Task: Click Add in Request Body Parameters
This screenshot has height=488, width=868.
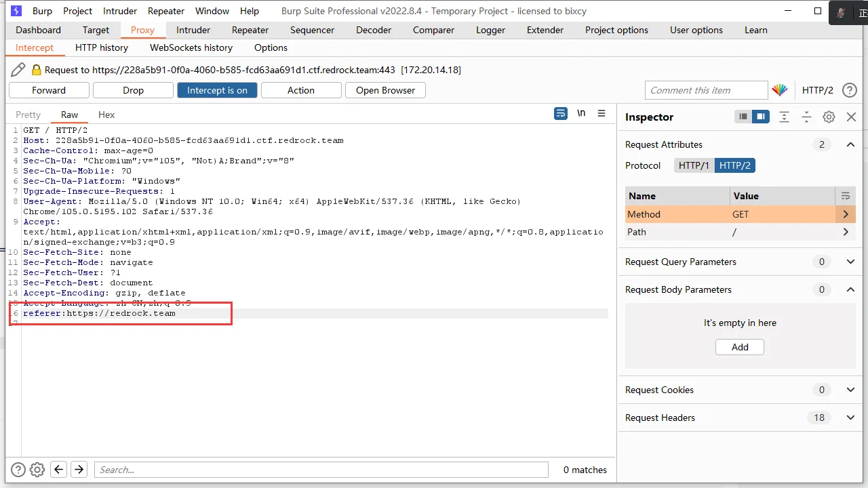Action: tap(740, 347)
